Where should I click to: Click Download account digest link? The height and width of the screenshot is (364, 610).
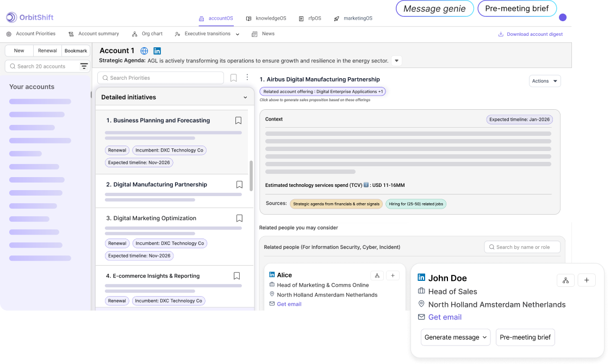[x=531, y=34]
